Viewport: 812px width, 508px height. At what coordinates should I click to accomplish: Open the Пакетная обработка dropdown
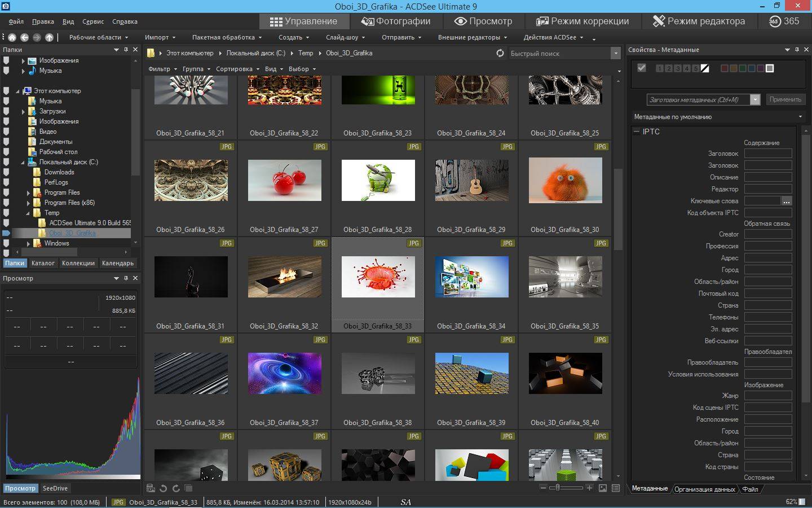point(227,37)
